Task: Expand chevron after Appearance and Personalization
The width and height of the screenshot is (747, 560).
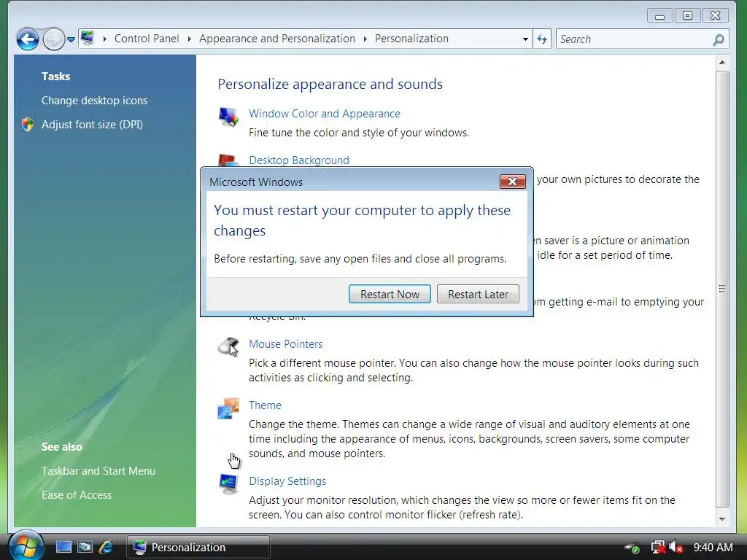Action: pyautogui.click(x=365, y=39)
